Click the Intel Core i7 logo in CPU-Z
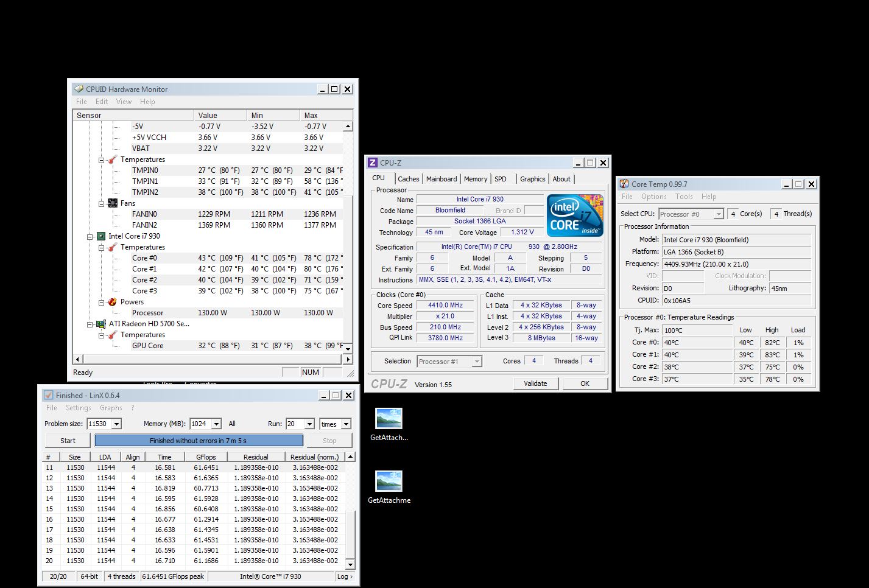The image size is (869, 588). [x=575, y=215]
